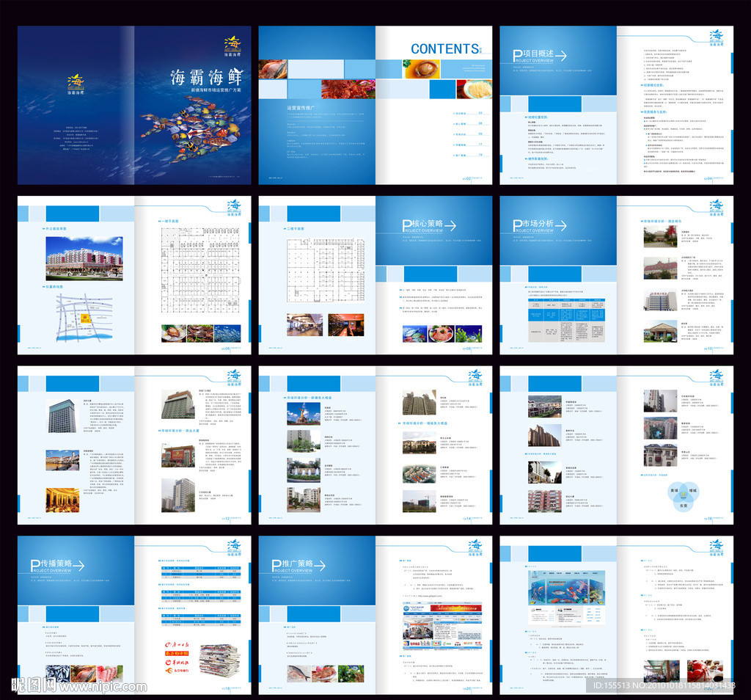Click the 项目概述 section heading
The image size is (751, 700).
pos(538,54)
